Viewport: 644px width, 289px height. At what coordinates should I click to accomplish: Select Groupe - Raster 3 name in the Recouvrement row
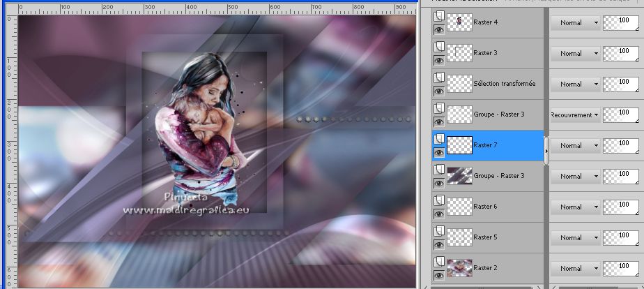[499, 114]
